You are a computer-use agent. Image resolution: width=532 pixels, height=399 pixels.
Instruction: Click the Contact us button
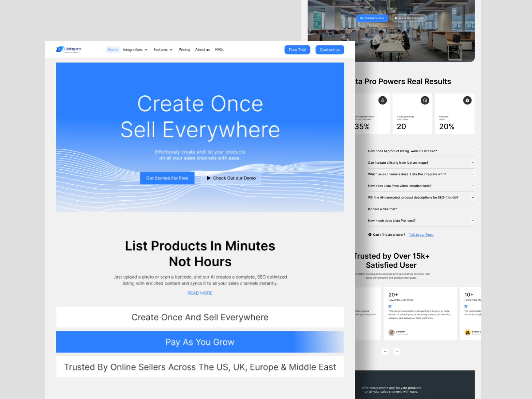(330, 49)
